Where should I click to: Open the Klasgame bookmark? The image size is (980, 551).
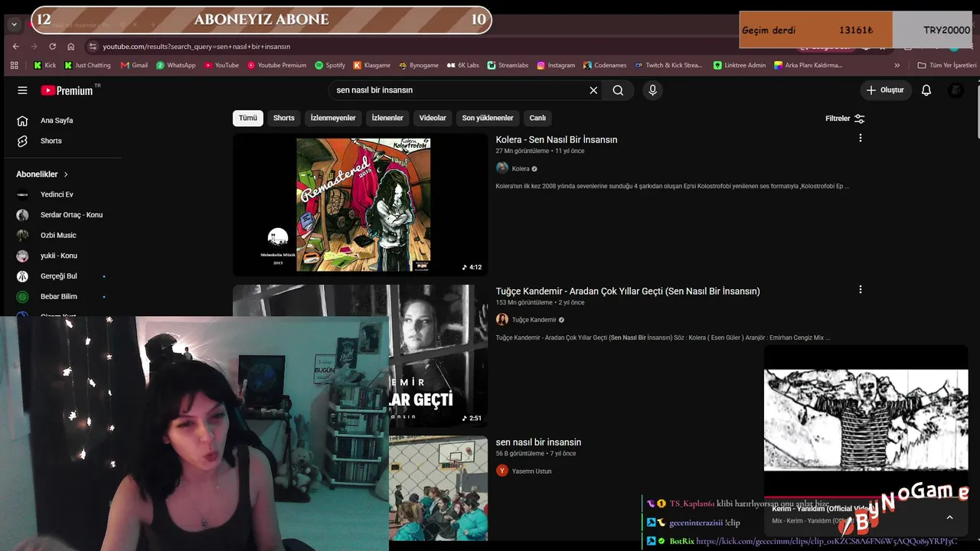click(371, 65)
